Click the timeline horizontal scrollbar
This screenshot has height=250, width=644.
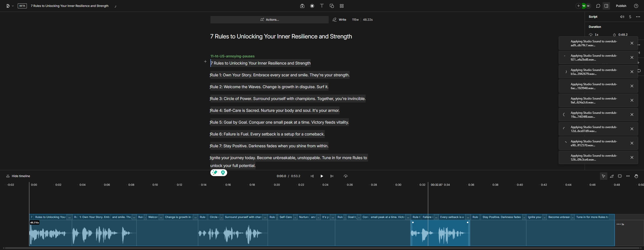pyautogui.click(x=322, y=248)
